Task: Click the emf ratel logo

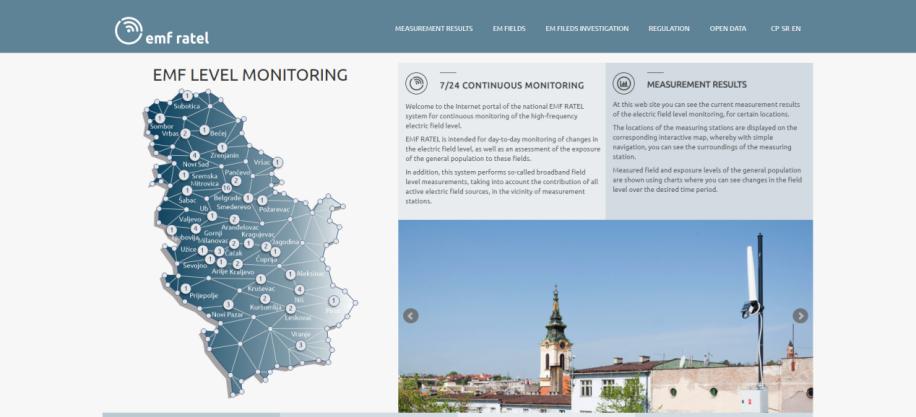Action: click(x=162, y=32)
